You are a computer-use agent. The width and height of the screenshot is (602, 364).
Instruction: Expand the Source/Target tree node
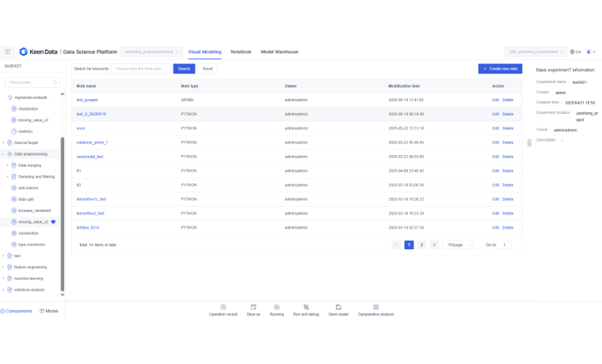pyautogui.click(x=4, y=142)
